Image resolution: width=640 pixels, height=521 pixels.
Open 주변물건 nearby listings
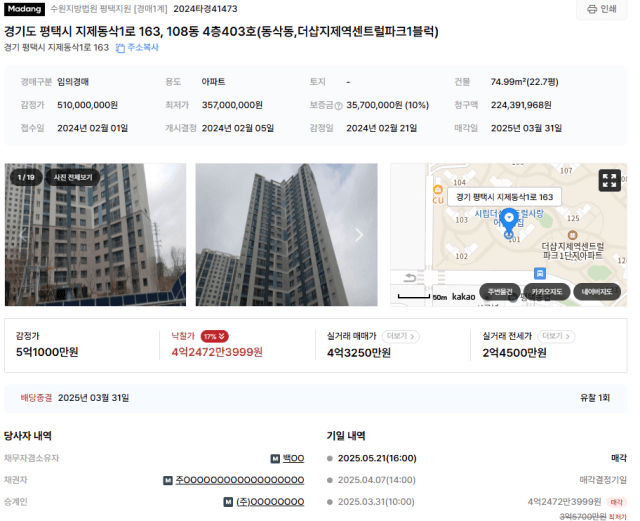click(x=500, y=292)
